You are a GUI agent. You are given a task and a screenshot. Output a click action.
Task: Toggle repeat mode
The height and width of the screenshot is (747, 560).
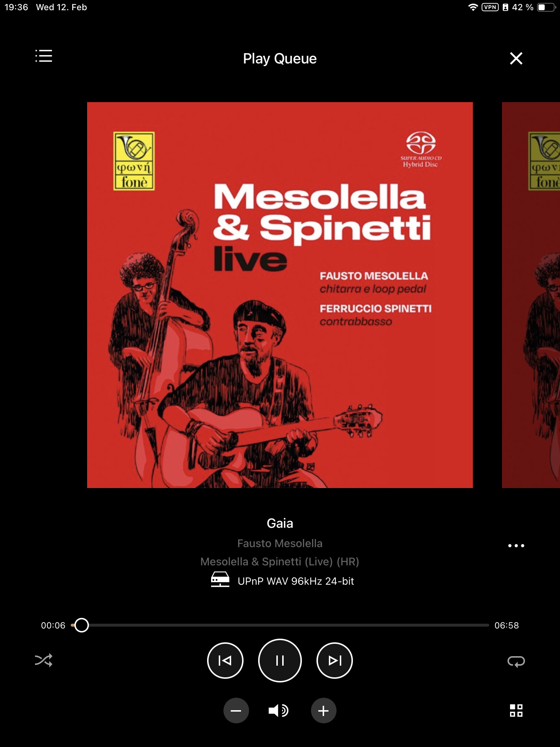[516, 661]
